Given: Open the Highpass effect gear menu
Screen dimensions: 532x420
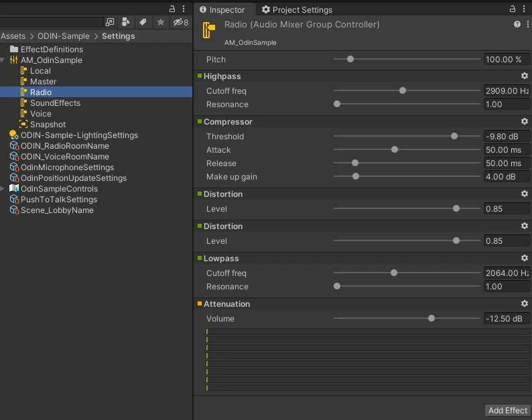Looking at the screenshot, I should pyautogui.click(x=524, y=76).
